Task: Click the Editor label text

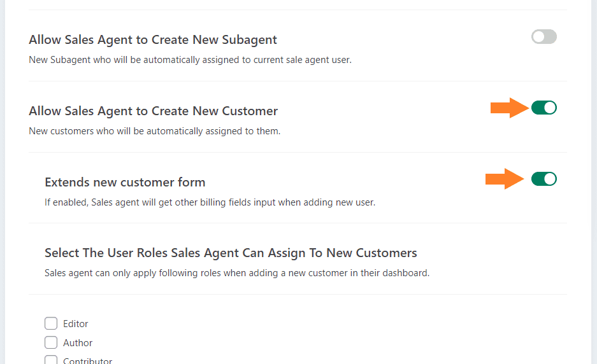Action: (x=75, y=324)
